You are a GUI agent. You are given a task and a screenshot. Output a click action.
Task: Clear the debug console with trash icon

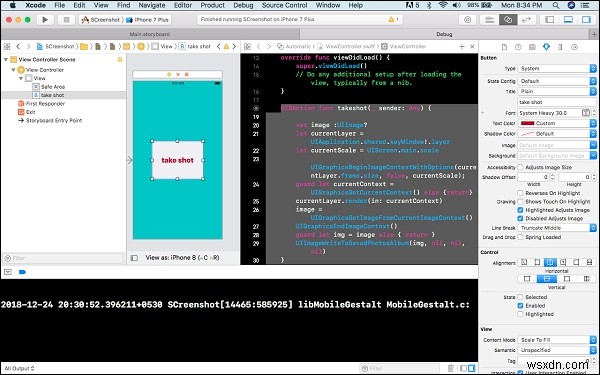click(x=450, y=368)
